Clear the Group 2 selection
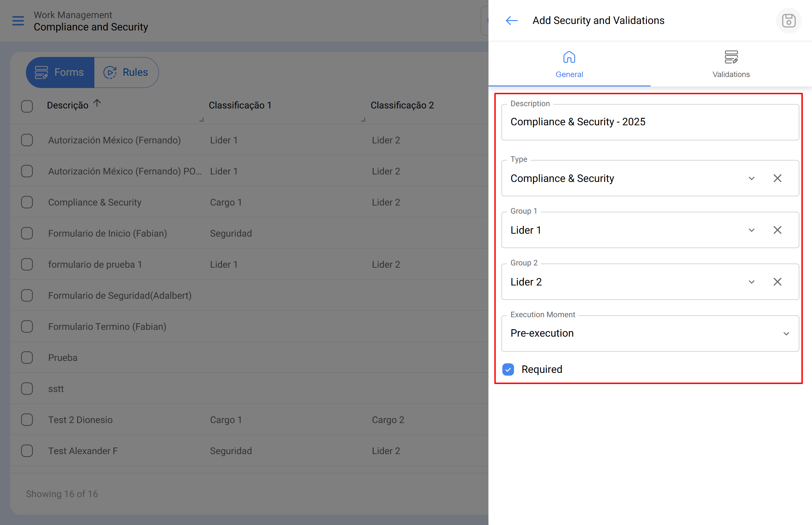The image size is (812, 525). point(777,282)
